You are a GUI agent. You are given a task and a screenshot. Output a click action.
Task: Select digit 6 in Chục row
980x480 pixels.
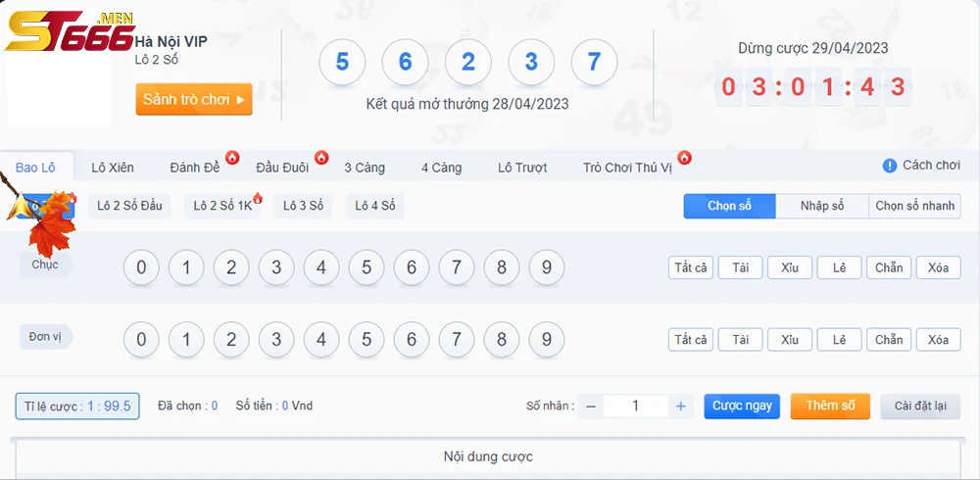click(x=412, y=267)
